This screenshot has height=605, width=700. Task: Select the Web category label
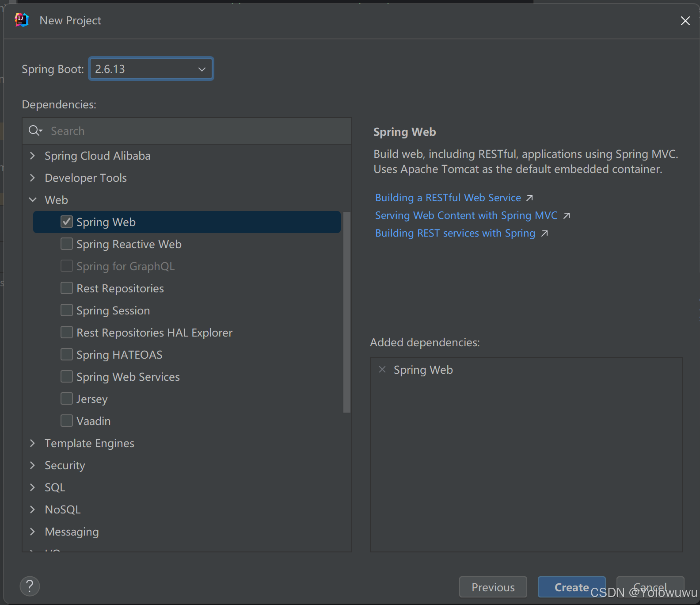[56, 200]
